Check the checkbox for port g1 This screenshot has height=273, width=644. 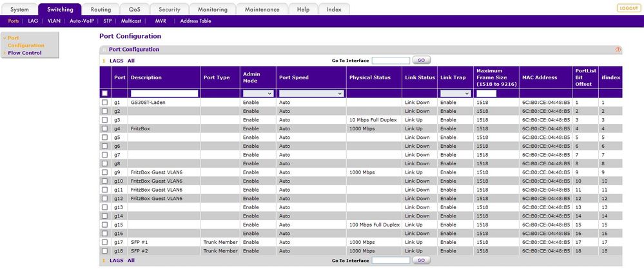[104, 103]
